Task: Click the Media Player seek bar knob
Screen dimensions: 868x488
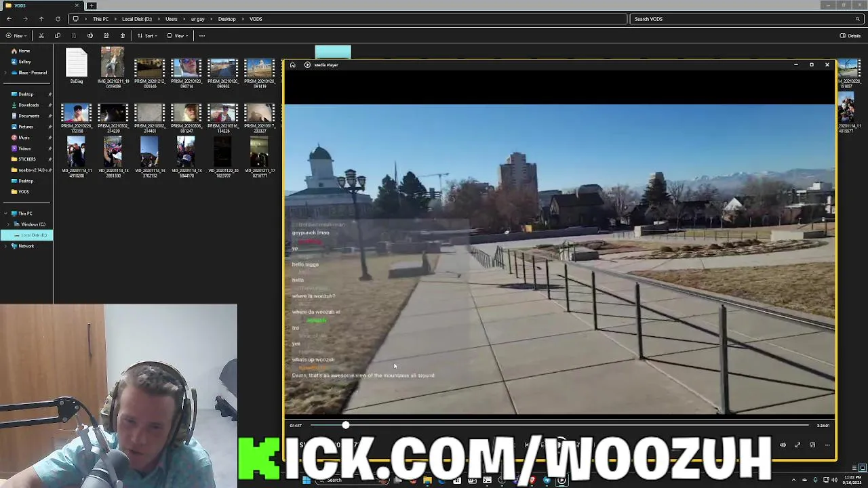Action: (x=346, y=426)
